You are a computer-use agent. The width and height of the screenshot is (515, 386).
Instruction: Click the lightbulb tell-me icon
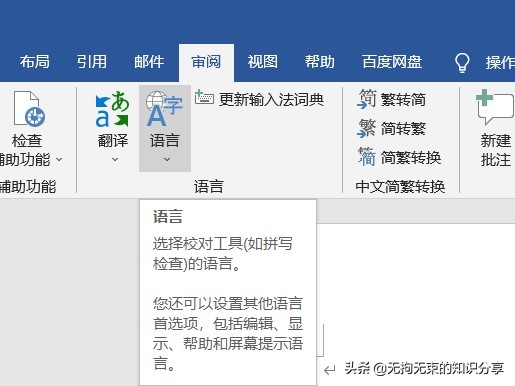pos(462,63)
